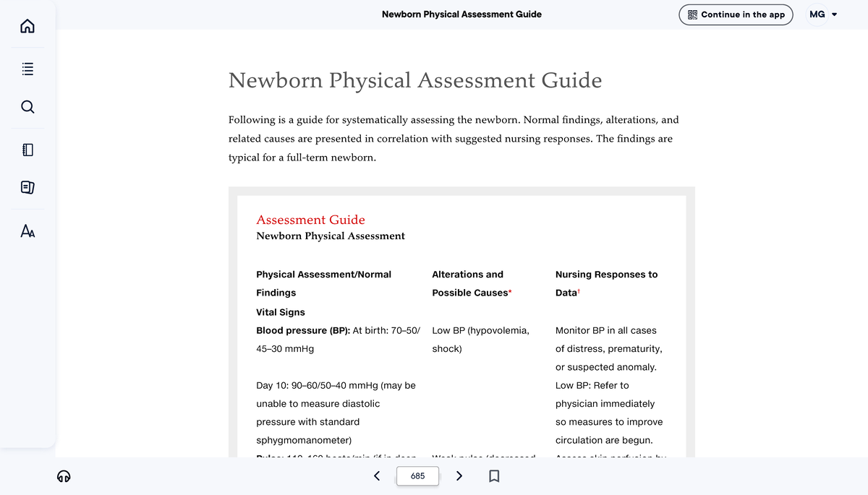The height and width of the screenshot is (495, 868).
Task: Click the 45–30 mmHg value
Action: point(285,348)
